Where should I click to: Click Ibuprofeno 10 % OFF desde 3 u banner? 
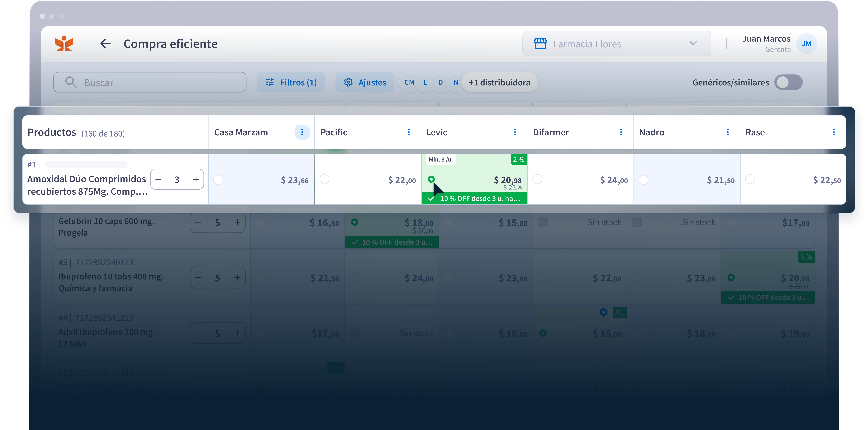768,298
